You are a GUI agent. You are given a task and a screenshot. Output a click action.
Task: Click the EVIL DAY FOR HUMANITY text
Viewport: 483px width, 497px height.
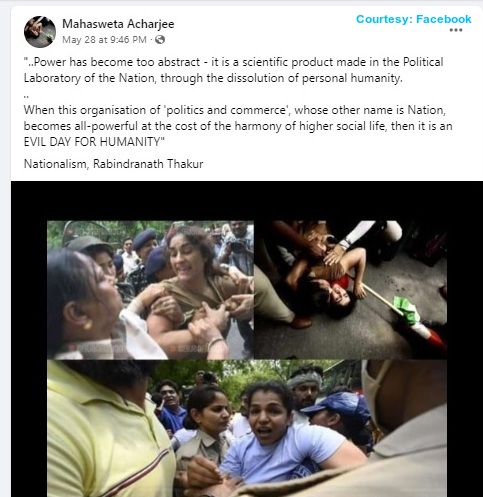pyautogui.click(x=94, y=142)
